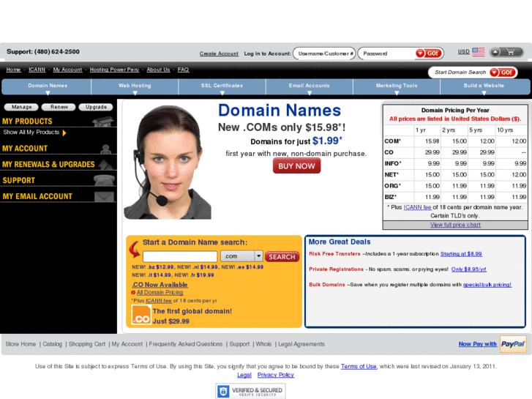Click the orange .CO logo icon
Viewport: 532px width, 399px height.
(x=141, y=315)
